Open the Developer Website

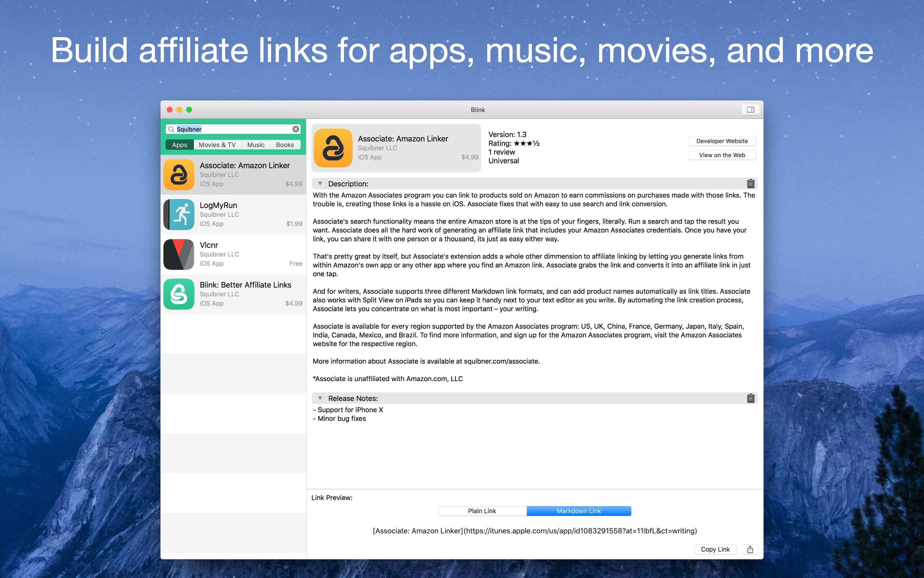pos(722,141)
